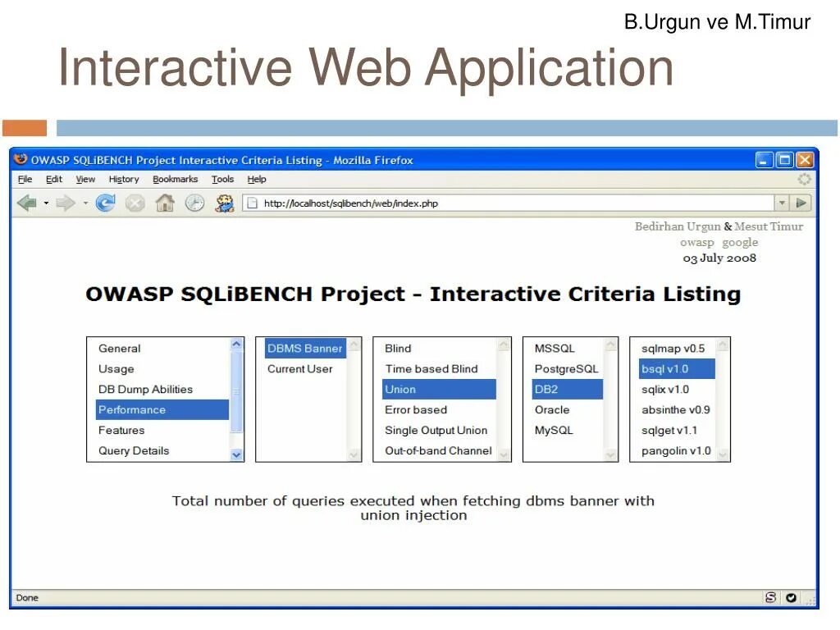The image size is (840, 630).
Task: Select MySQL database
Action: 568,430
